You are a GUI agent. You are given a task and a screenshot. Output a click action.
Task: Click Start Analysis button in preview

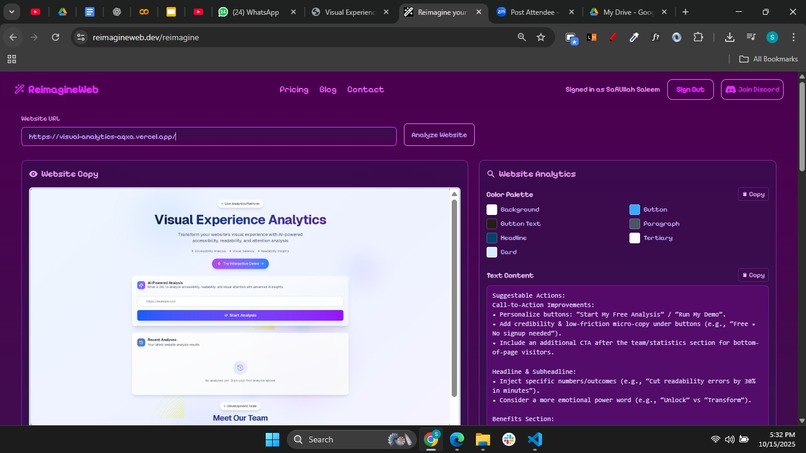coord(240,315)
